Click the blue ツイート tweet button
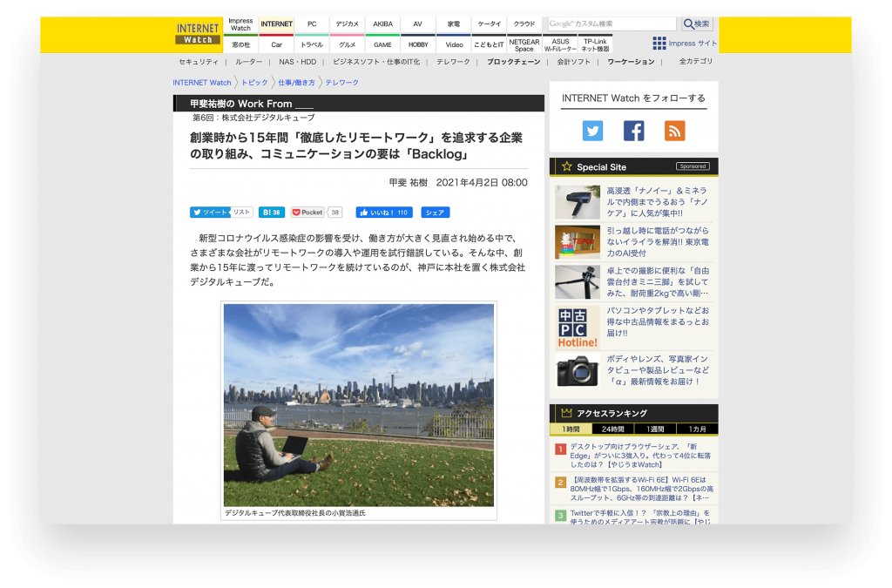 tap(210, 212)
